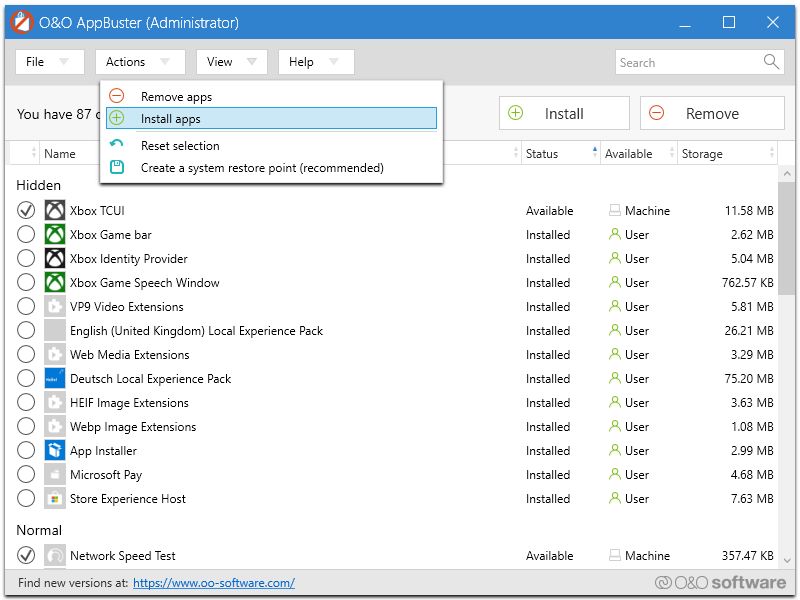Select the Microsoft Pay checkbox
800x600 pixels.
pyautogui.click(x=26, y=475)
